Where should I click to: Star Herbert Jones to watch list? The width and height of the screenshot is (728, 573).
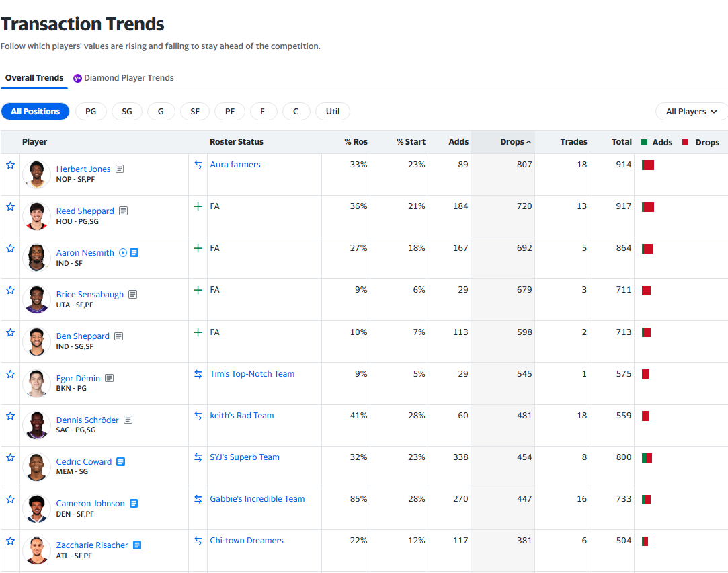[10, 165]
